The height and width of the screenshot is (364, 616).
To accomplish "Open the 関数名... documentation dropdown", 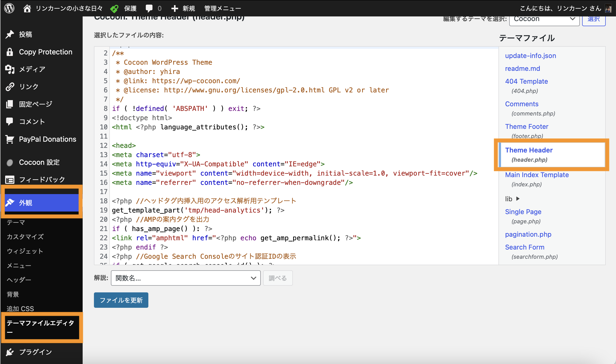I will 186,278.
